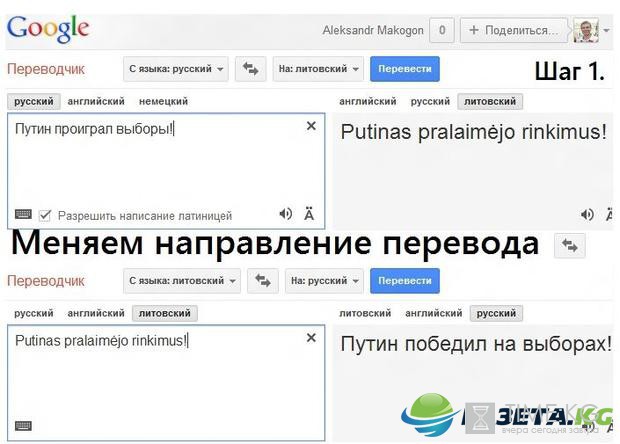Select 'английский' target tab in upper panel
The width and height of the screenshot is (620, 444).
tap(368, 101)
